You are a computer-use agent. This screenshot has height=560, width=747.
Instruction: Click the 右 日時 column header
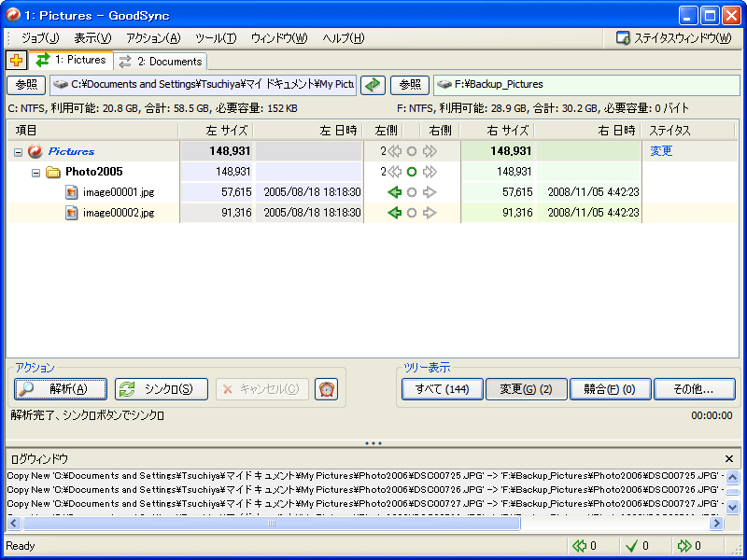tap(587, 130)
